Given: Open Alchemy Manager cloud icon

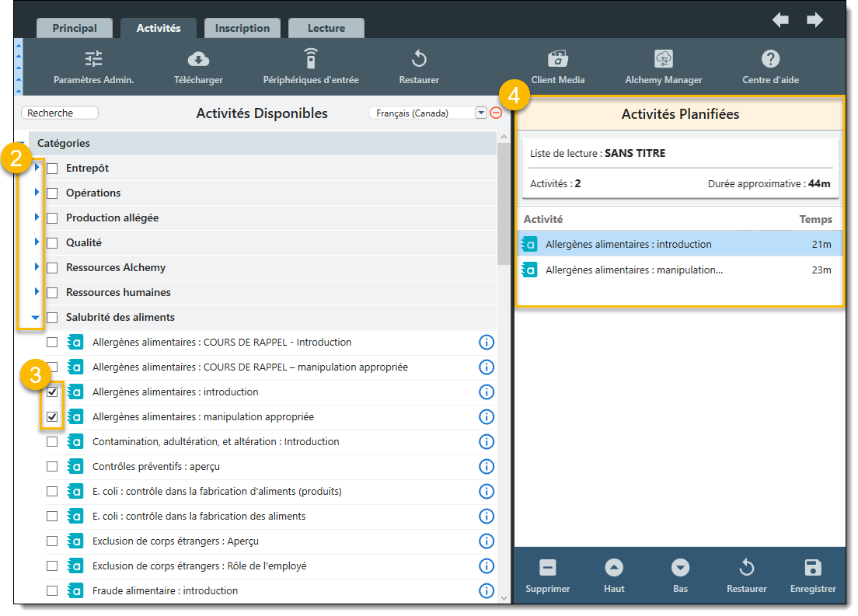Looking at the screenshot, I should [663, 60].
